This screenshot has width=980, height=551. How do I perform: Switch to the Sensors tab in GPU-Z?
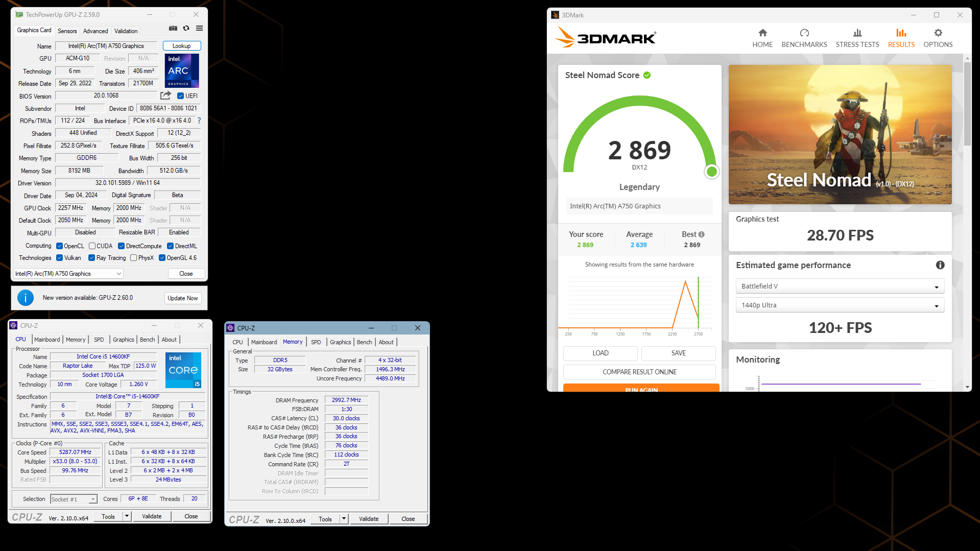pyautogui.click(x=67, y=31)
